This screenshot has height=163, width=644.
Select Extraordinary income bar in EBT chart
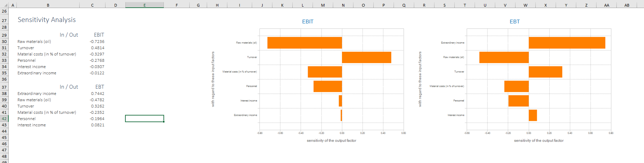(x=567, y=43)
